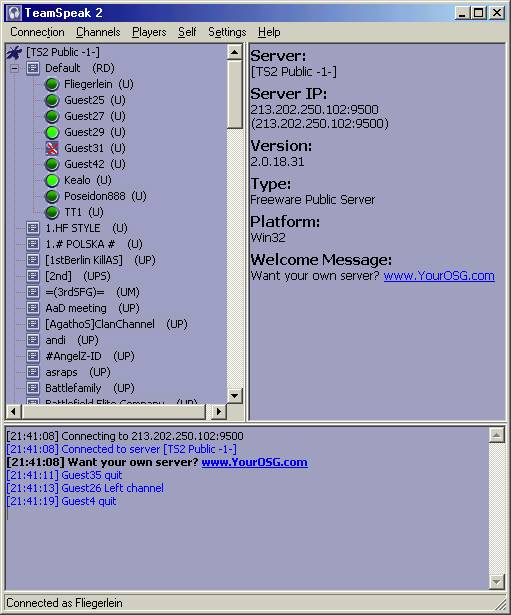This screenshot has width=511, height=615.
Task: Open the Help menu
Action: pos(269,32)
